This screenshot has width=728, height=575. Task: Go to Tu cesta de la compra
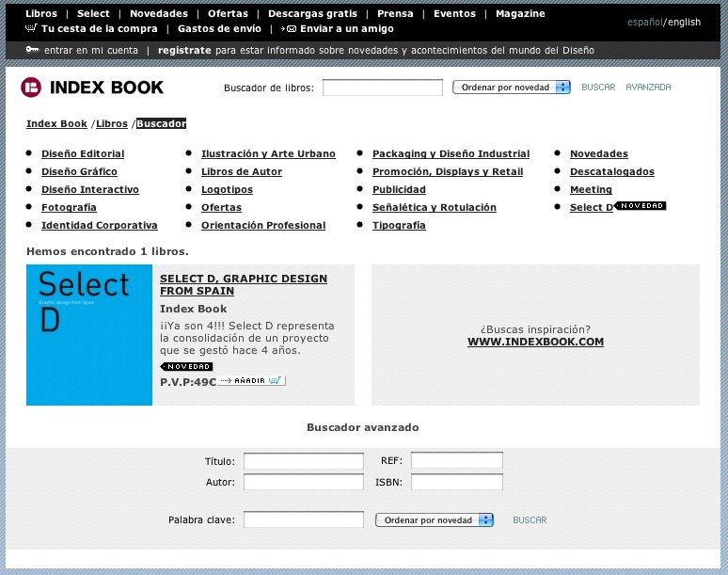point(100,28)
